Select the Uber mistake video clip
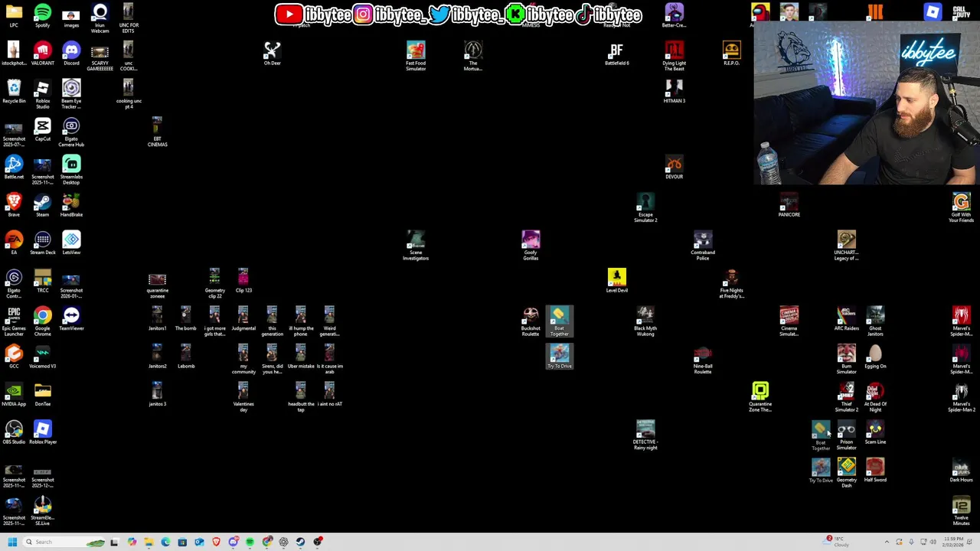This screenshot has width=980, height=551. coord(300,357)
